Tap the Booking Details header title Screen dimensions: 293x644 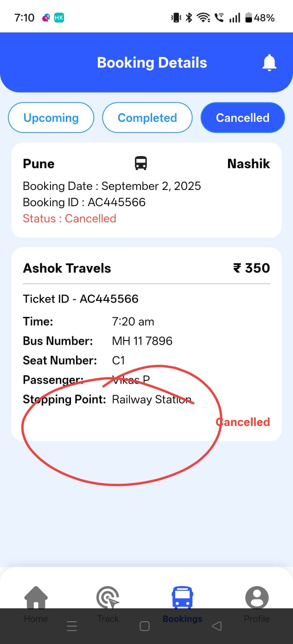pyautogui.click(x=152, y=63)
